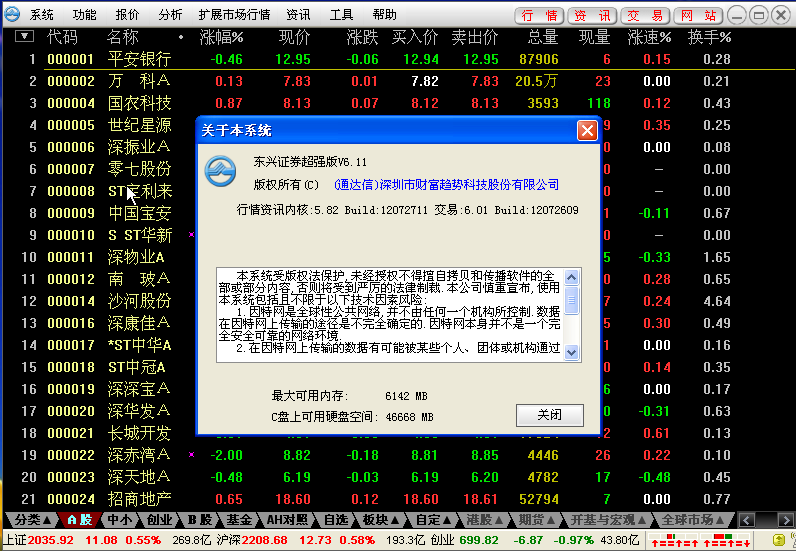Screen dimensions: 796x551
Task: Sort by the 现价 column header
Action: [294, 37]
